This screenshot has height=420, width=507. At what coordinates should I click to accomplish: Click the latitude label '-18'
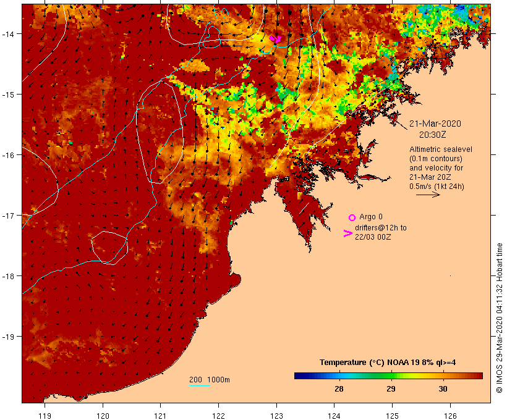pyautogui.click(x=7, y=276)
